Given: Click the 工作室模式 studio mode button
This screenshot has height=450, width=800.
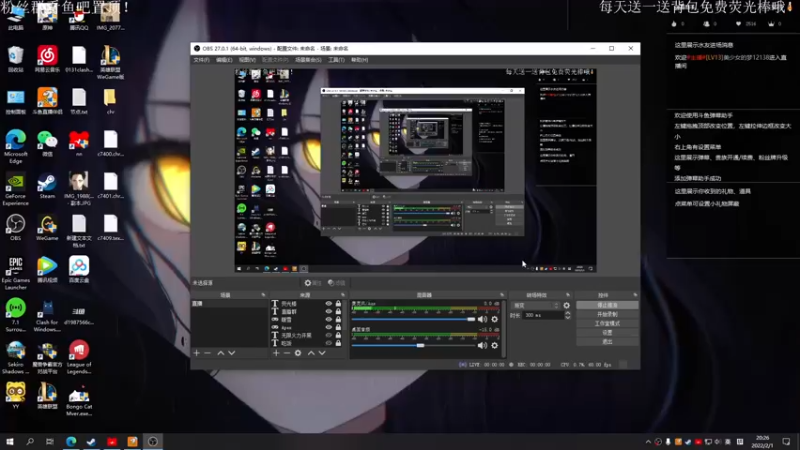Looking at the screenshot, I should 607,323.
